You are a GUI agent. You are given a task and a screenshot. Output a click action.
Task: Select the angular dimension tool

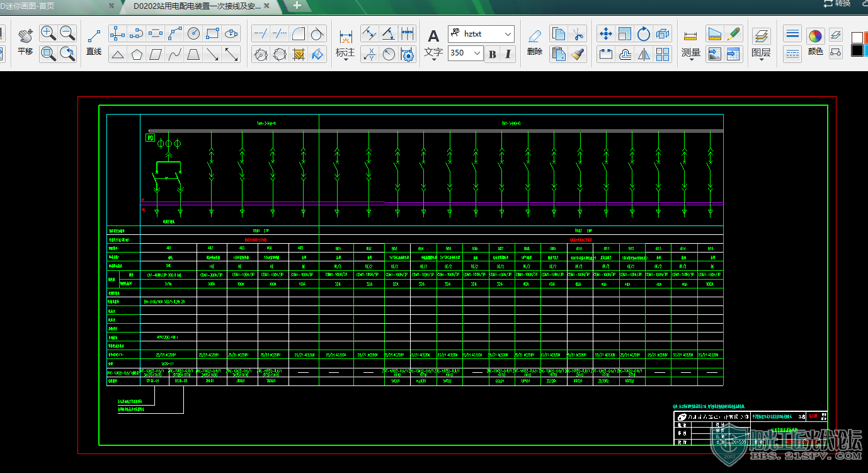389,33
